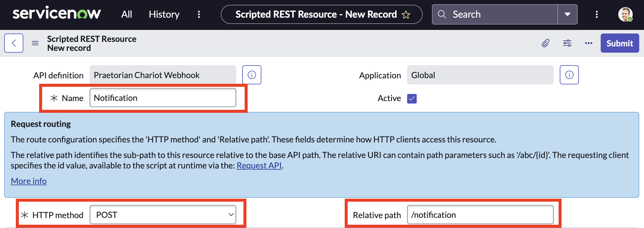Expand the search scope dropdown arrow
The height and width of the screenshot is (228, 644).
coord(568,14)
